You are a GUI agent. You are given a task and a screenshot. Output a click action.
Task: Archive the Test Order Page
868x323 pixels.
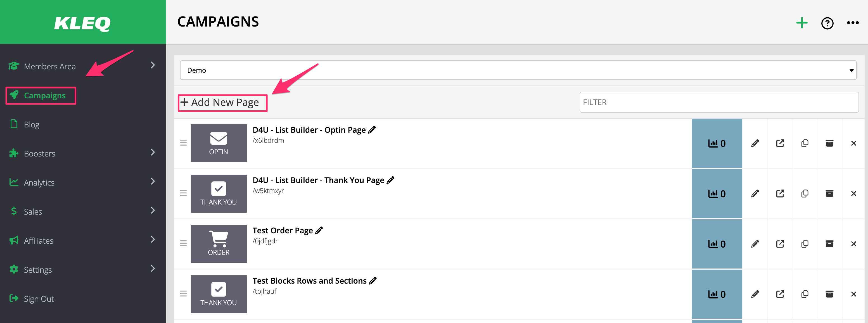830,244
